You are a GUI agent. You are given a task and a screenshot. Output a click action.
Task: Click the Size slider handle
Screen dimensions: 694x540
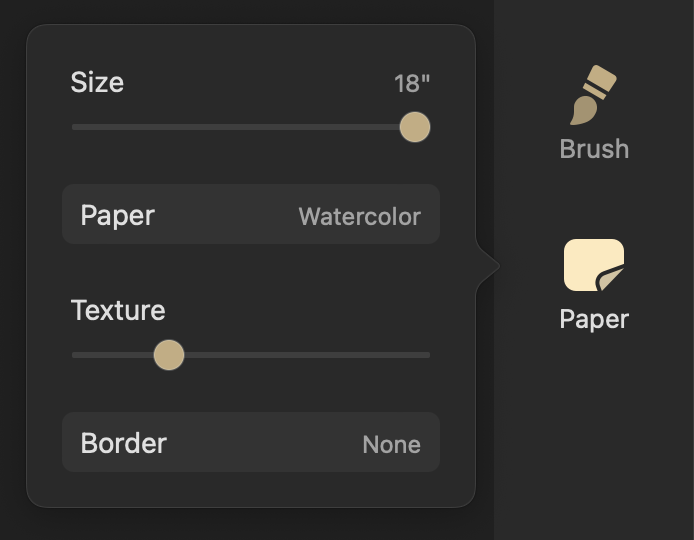tap(415, 127)
